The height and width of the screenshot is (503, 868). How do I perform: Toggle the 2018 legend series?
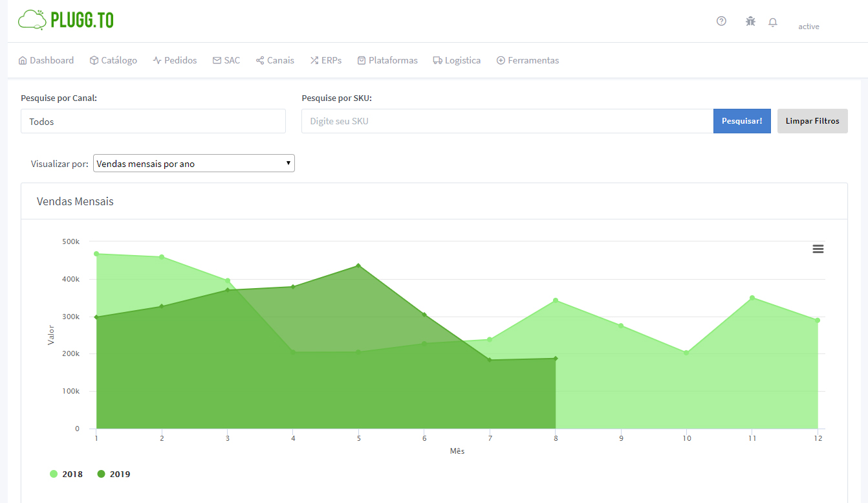pos(67,474)
